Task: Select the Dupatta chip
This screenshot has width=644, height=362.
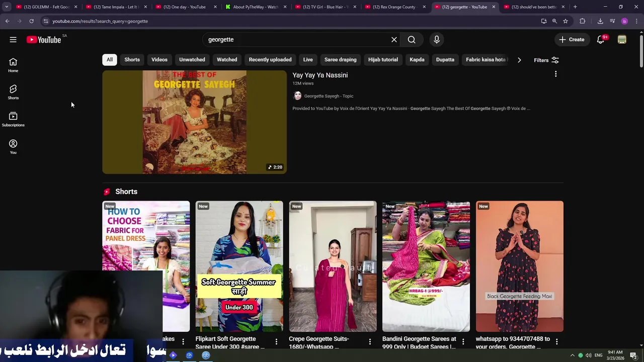Action: pos(445,59)
